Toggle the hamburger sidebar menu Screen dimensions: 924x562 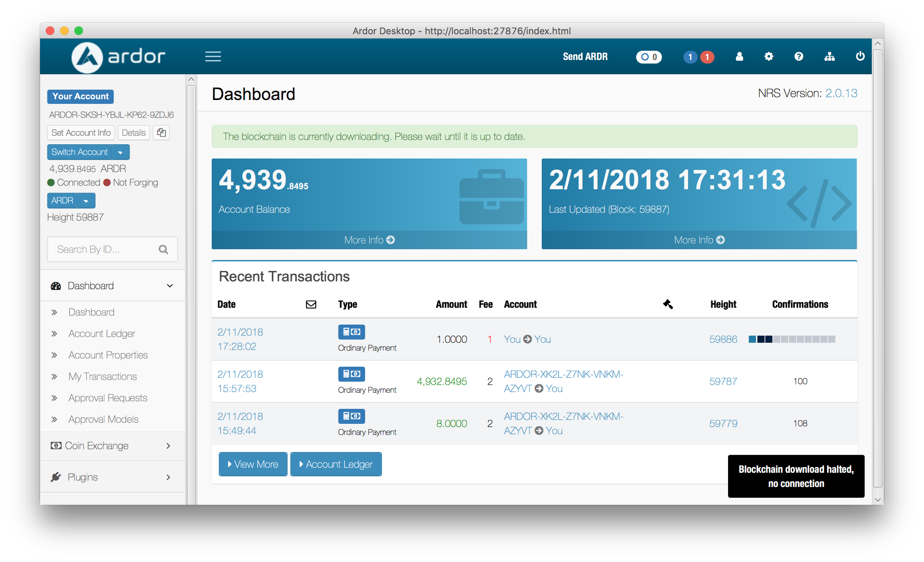(213, 57)
